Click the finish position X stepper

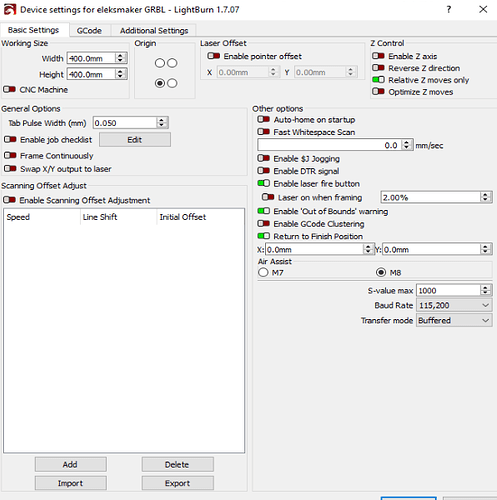tap(368, 249)
